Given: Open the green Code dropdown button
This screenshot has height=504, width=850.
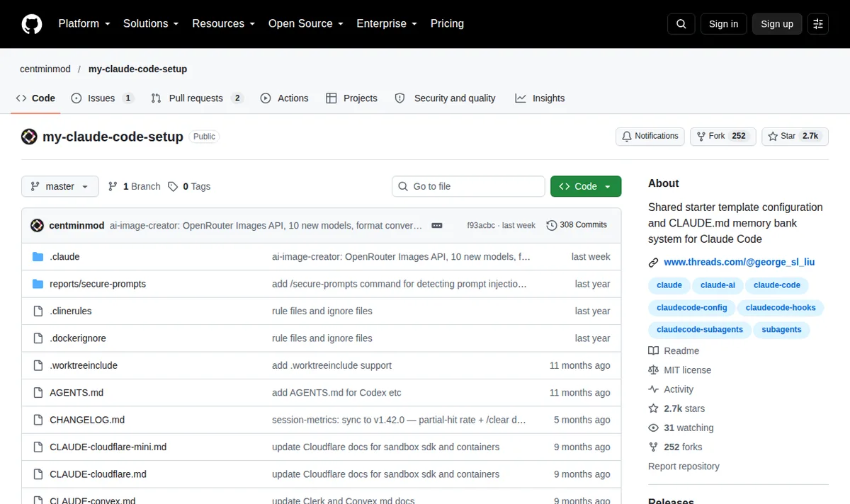Looking at the screenshot, I should click(586, 186).
